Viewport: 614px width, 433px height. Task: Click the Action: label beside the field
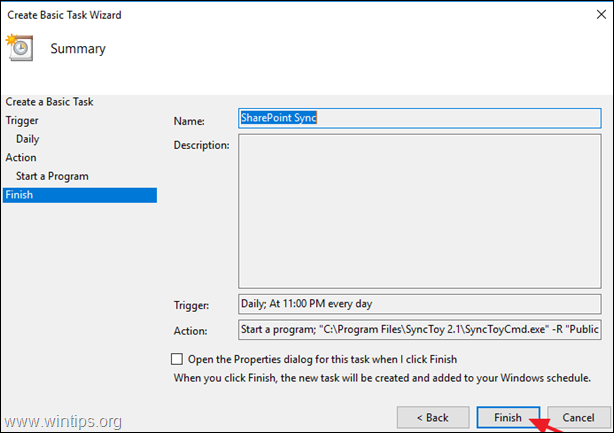point(191,331)
